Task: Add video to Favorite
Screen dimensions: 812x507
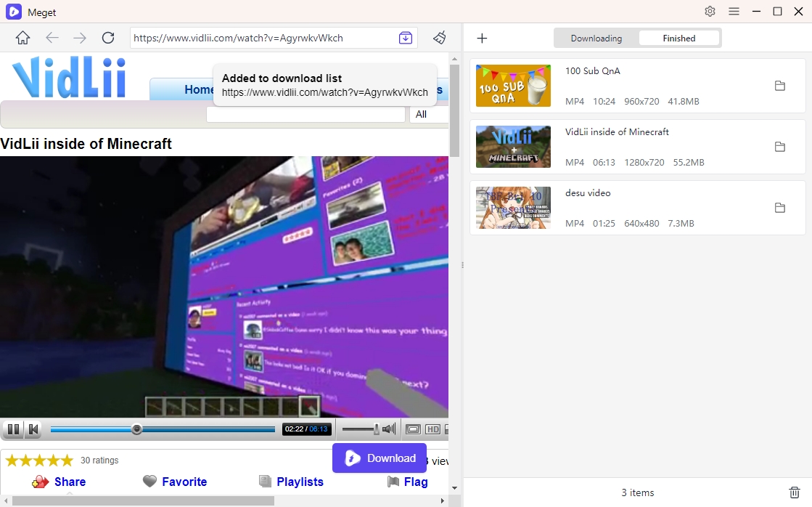Action: pos(184,482)
